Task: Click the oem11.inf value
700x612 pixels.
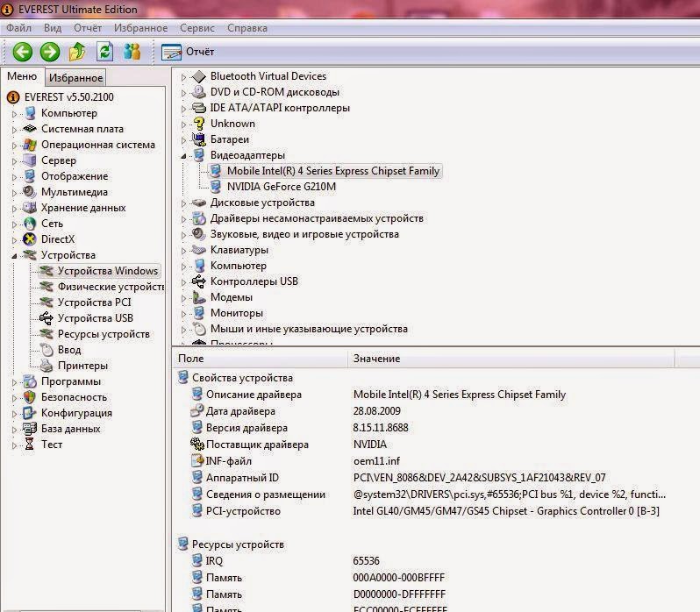Action: point(376,461)
